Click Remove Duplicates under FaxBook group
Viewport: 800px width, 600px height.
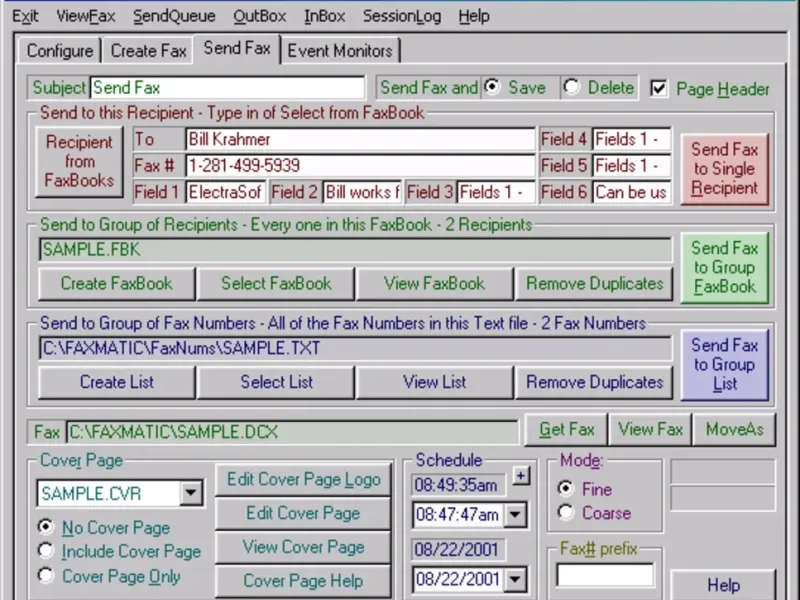pyautogui.click(x=594, y=284)
